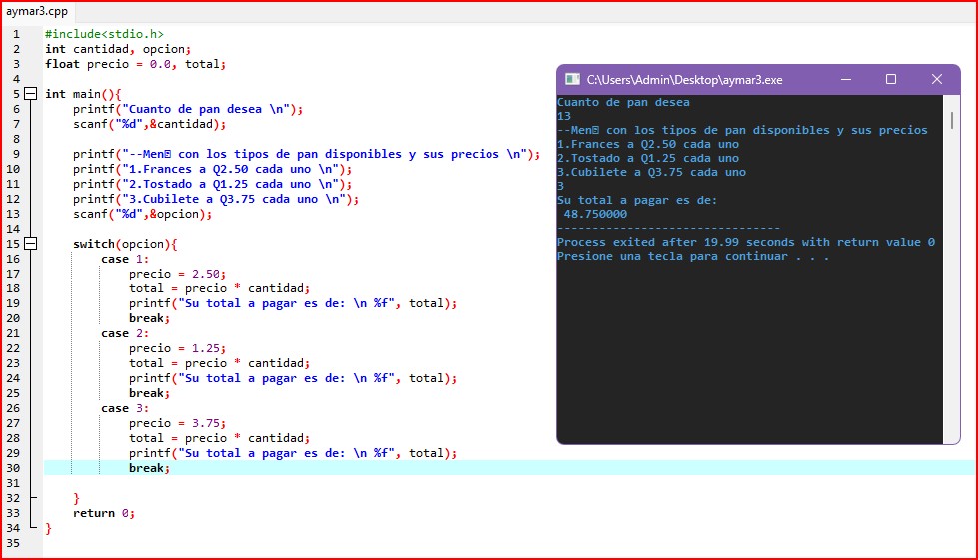
Task: Maximize the aymar3.exe console window
Action: (x=891, y=79)
